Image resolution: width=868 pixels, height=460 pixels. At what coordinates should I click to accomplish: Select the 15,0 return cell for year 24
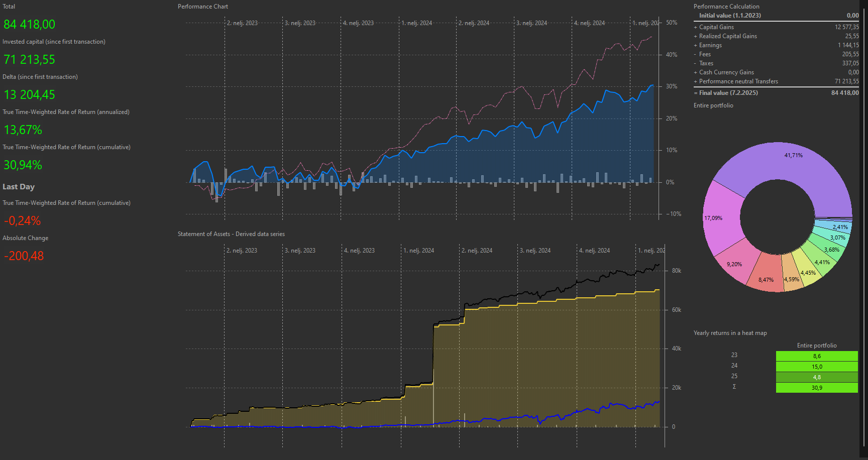pyautogui.click(x=817, y=366)
